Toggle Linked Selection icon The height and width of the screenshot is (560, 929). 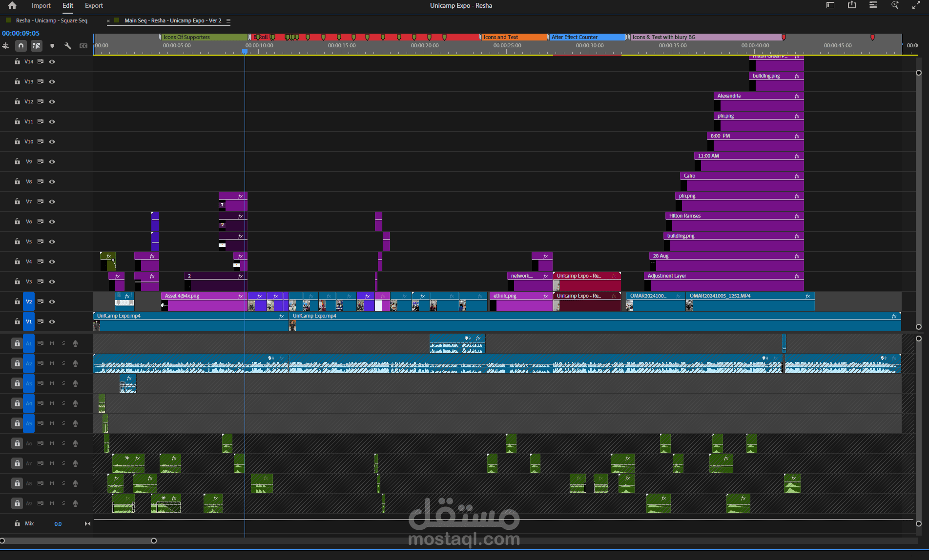pos(37,46)
